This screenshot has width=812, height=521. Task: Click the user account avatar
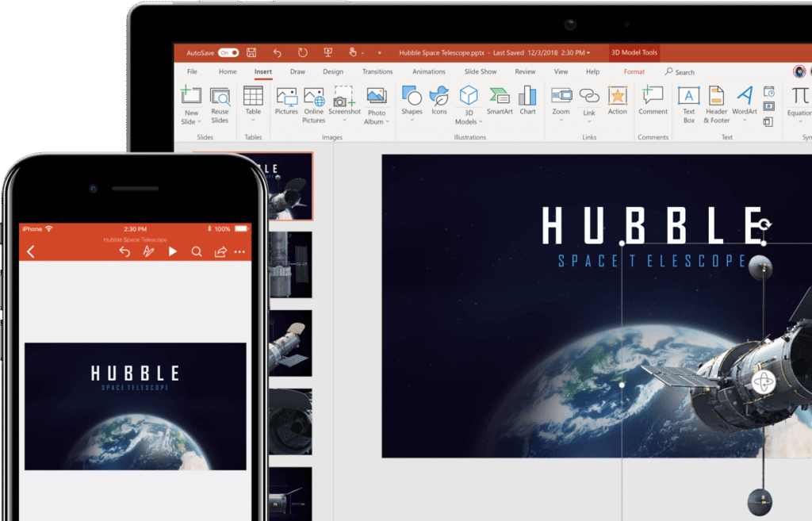pos(799,71)
